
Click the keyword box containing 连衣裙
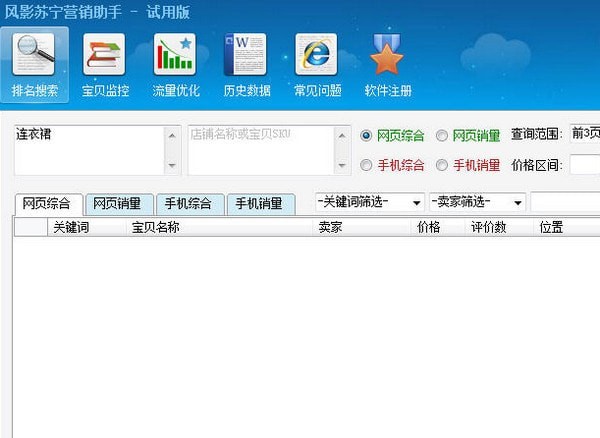[88, 150]
